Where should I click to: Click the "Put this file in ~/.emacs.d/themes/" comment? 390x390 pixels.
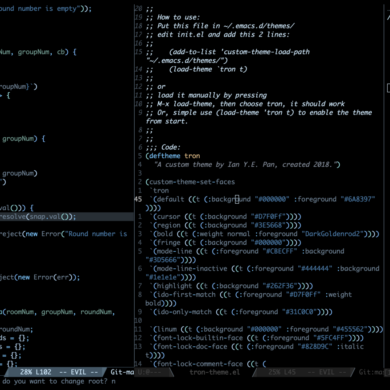[x=226, y=26]
